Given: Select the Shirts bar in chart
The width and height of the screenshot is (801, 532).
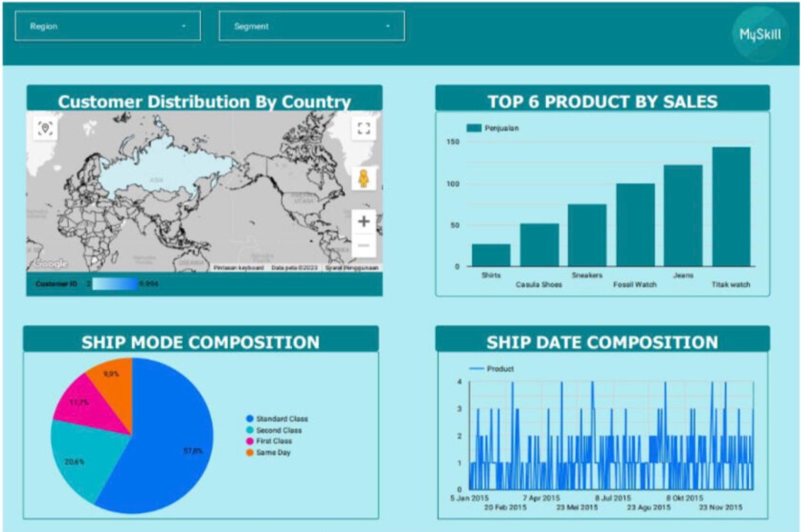Looking at the screenshot, I should click(491, 255).
